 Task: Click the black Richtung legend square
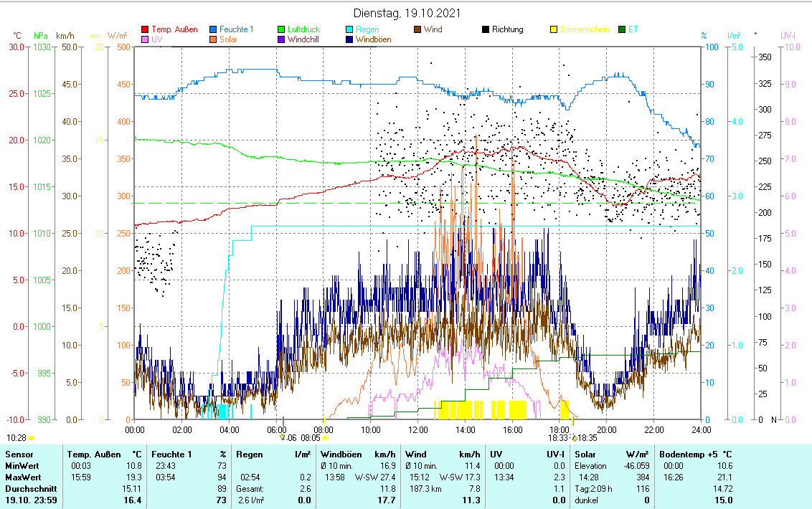pos(486,29)
